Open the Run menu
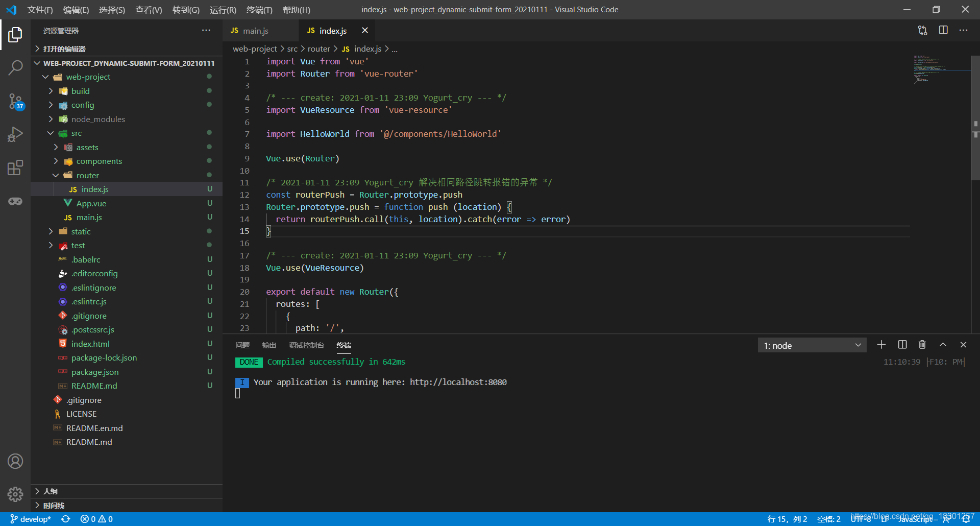Viewport: 980px width, 526px height. click(223, 10)
